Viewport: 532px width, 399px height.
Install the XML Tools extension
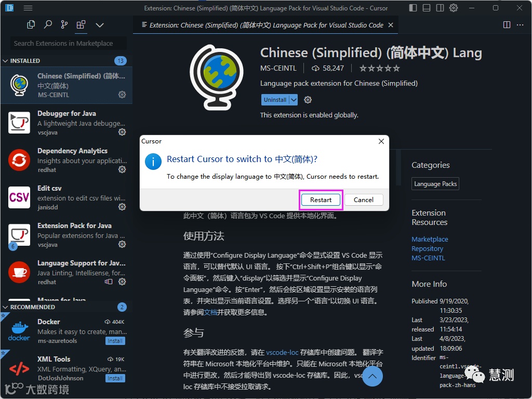(x=115, y=378)
